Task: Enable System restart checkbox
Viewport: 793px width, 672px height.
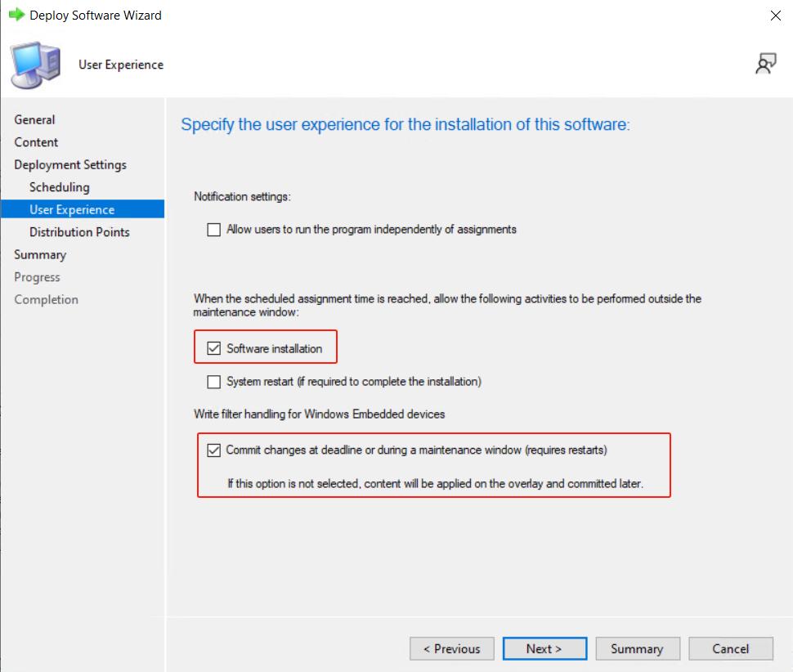Action: [214, 381]
